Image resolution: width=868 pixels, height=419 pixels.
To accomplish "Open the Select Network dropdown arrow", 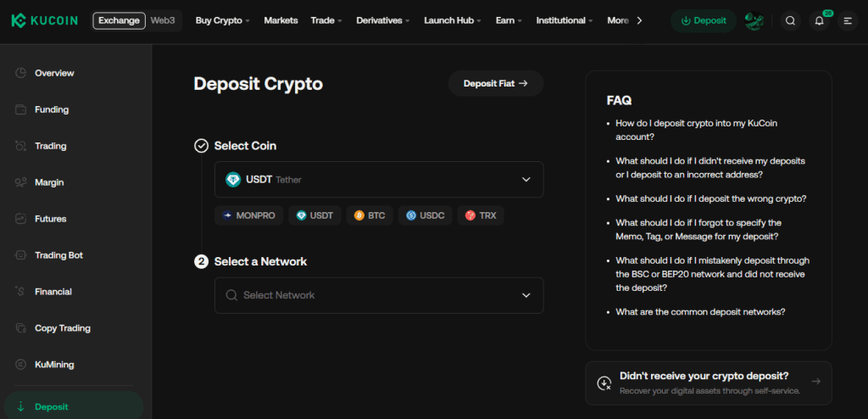I will pos(526,295).
